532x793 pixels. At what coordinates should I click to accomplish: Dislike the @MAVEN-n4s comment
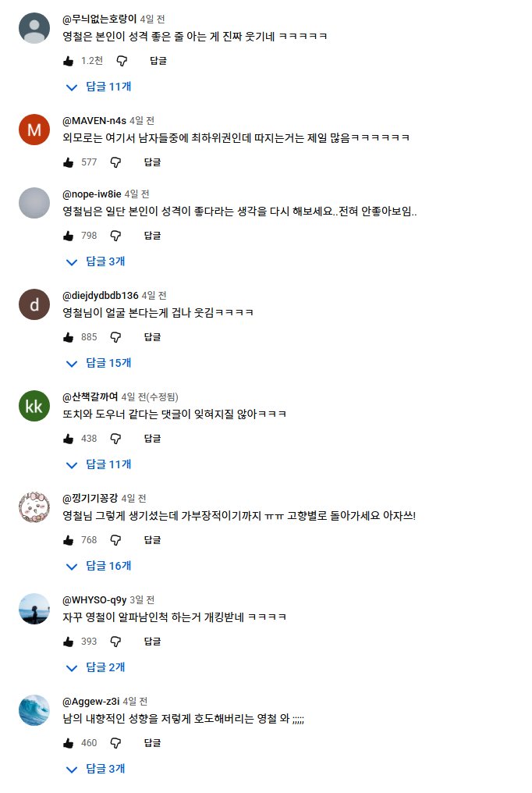pos(116,162)
